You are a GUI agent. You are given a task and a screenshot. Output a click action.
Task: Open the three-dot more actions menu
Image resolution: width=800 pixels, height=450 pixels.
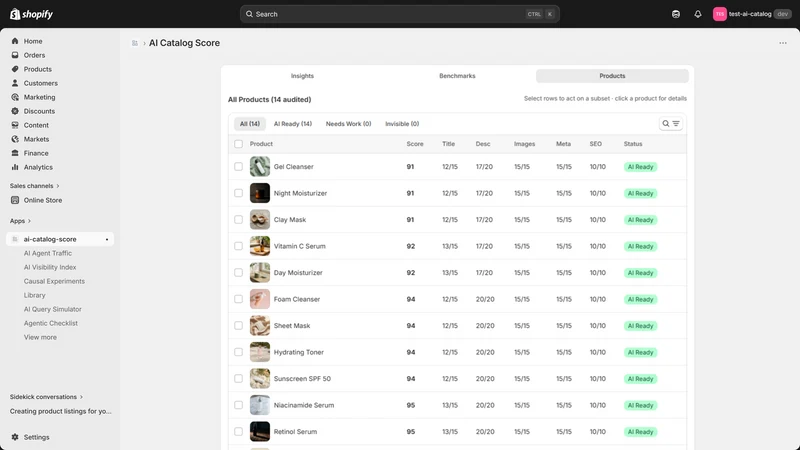tap(783, 43)
